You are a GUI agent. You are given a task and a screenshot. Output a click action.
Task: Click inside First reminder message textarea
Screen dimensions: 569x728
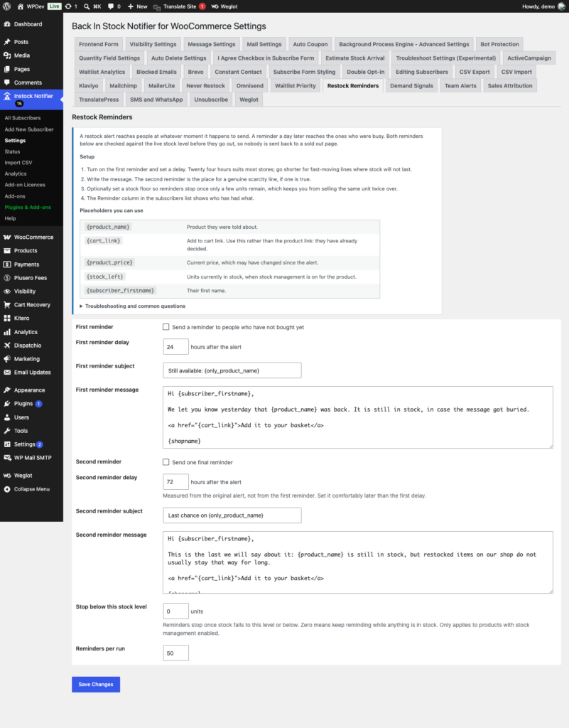tap(357, 417)
